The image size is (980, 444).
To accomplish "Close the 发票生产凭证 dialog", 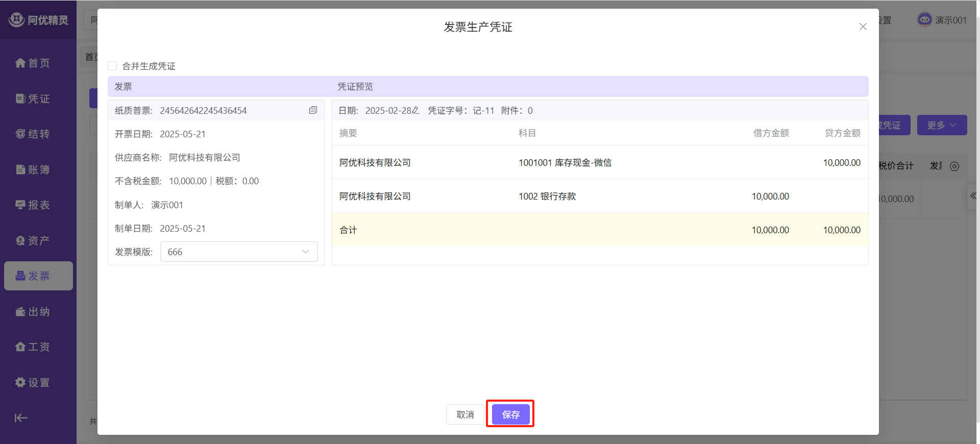I will pyautogui.click(x=863, y=27).
